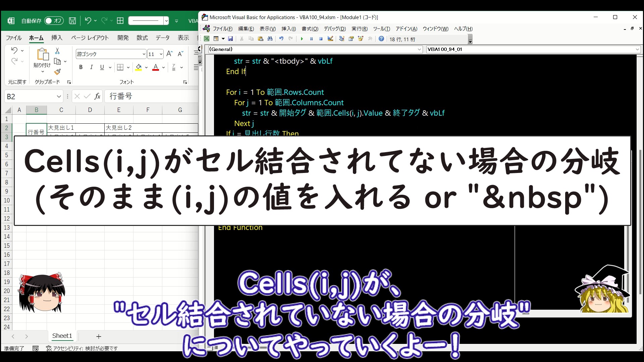The image size is (644, 362).
Task: Click the Sheet1 sheet tab
Action: pyautogui.click(x=62, y=336)
